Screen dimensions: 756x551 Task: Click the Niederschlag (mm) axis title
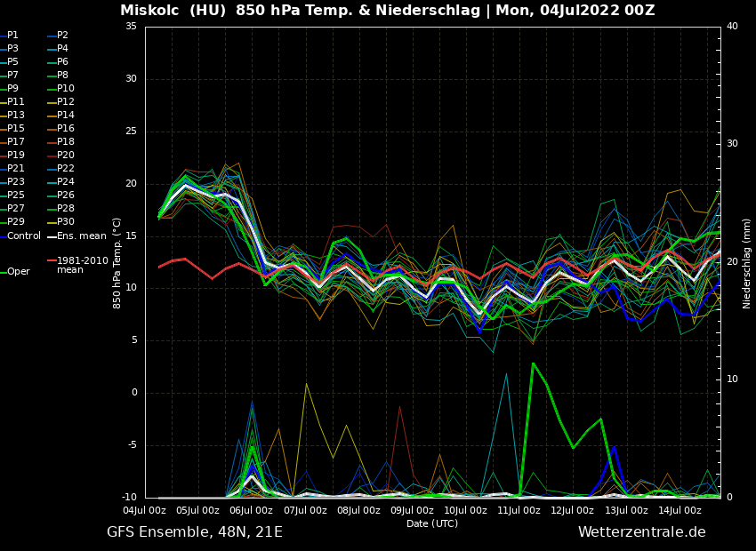point(747,263)
